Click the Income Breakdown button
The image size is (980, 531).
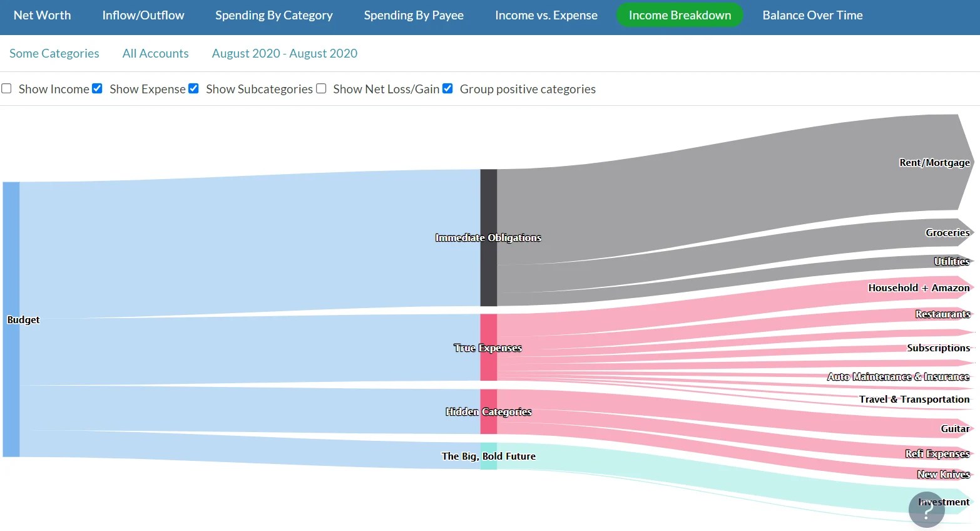point(680,14)
